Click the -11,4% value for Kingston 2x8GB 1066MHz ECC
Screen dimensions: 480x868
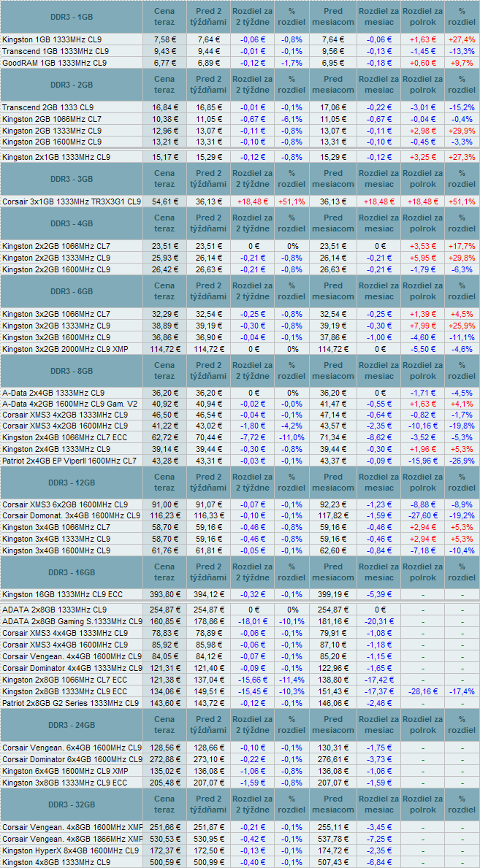292,680
